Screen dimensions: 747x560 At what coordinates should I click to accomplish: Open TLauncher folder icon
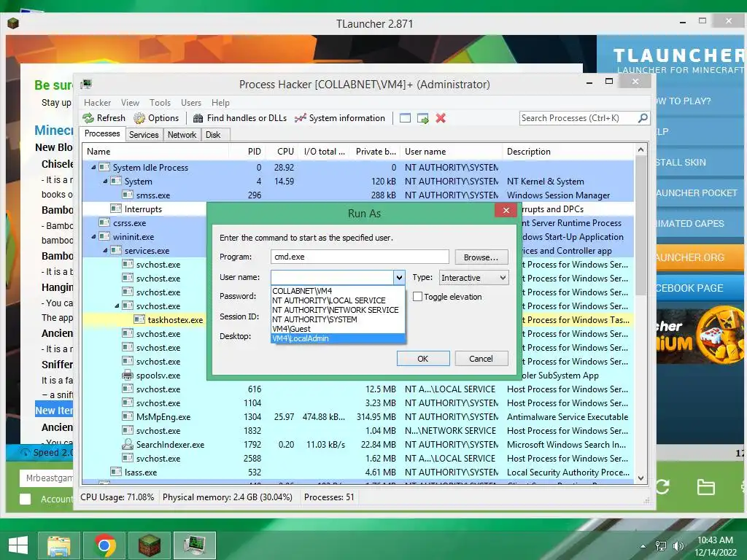tap(705, 486)
